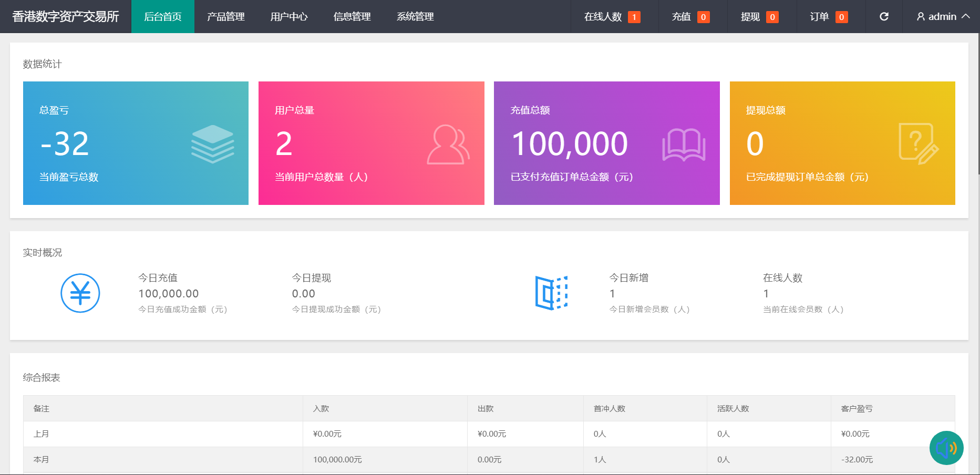Click the blue door icon near 今日新增

(x=552, y=293)
